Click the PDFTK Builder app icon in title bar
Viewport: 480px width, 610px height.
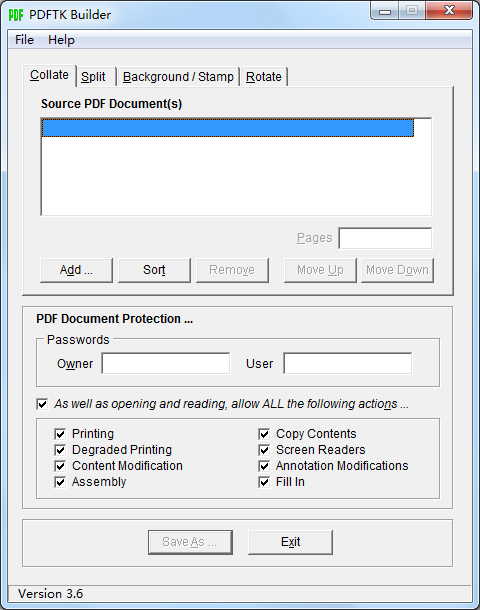point(16,15)
